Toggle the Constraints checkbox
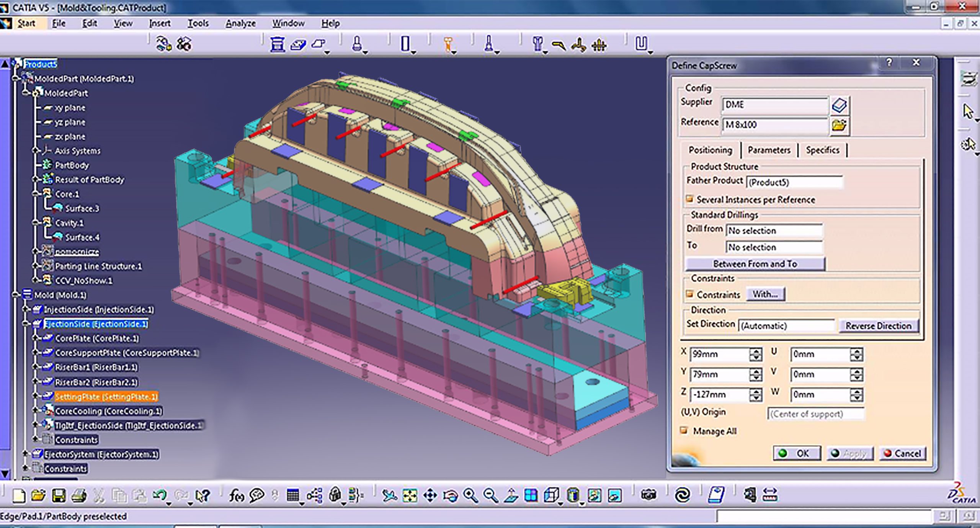 (x=689, y=294)
